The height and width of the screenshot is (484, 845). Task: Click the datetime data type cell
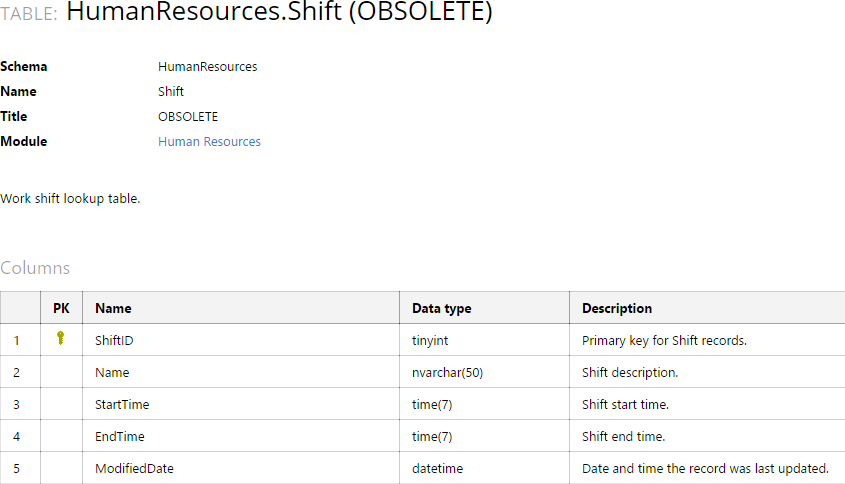pos(437,468)
